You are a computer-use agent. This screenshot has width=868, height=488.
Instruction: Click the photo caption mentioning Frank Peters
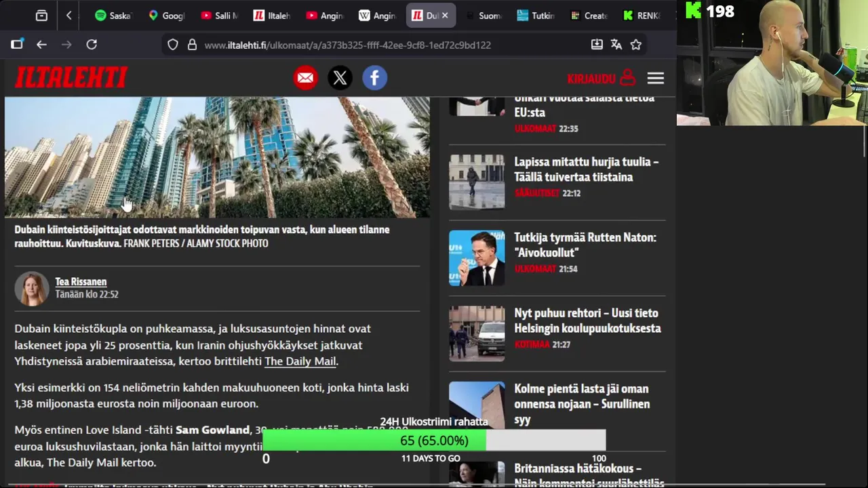(x=202, y=237)
